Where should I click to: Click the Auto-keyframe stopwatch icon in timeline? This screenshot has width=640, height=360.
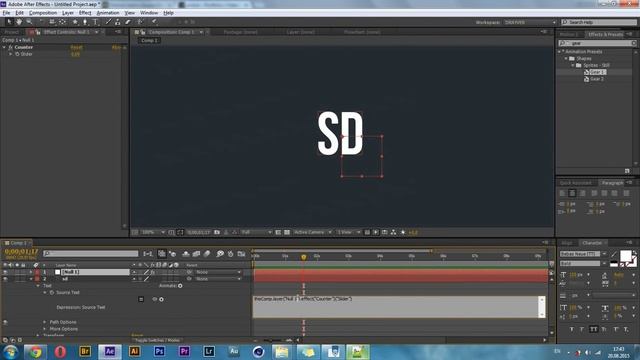point(231,254)
